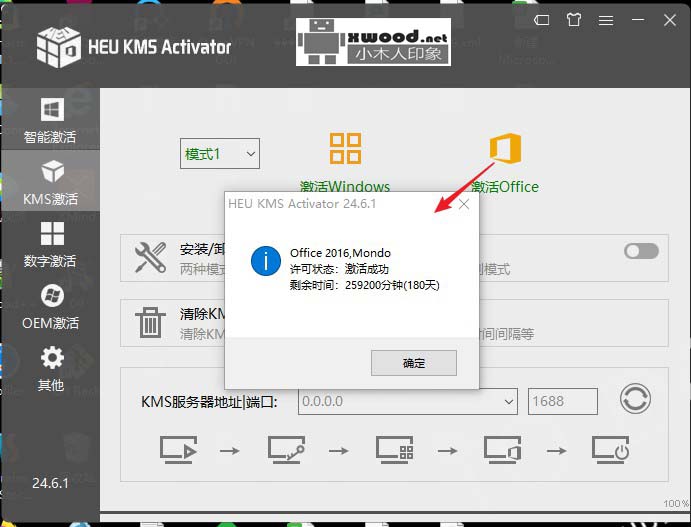Open the 数字激活 digital activation tab
The height and width of the screenshot is (527, 691).
(x=50, y=244)
